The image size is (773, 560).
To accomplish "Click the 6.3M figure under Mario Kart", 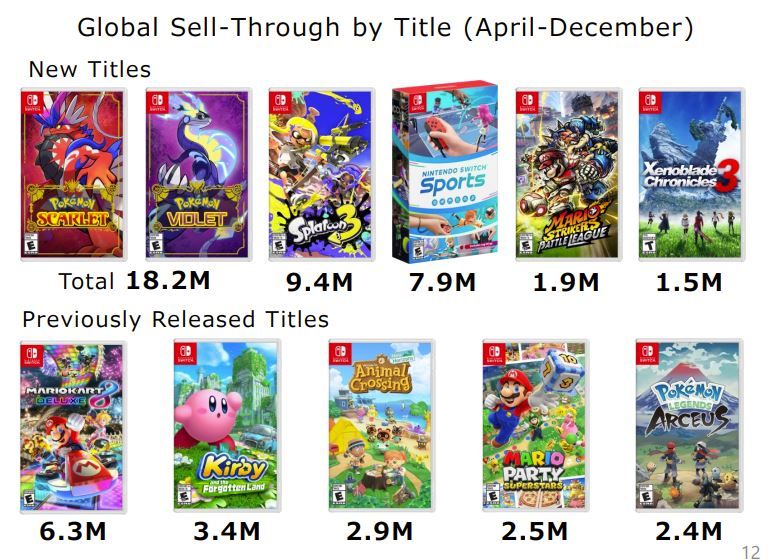I will 72,531.
